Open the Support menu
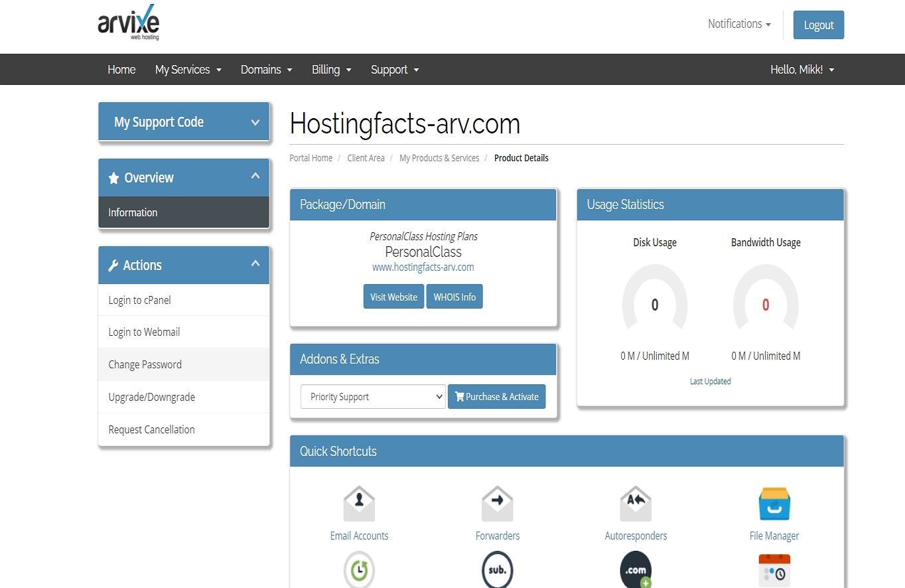Screen dimensions: 905x588 [x=395, y=70]
